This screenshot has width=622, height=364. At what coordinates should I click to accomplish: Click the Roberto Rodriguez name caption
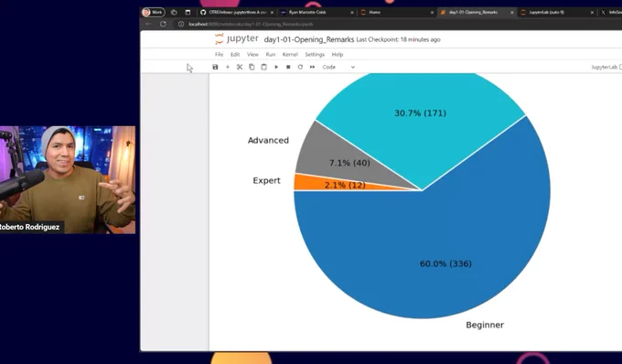coord(30,227)
